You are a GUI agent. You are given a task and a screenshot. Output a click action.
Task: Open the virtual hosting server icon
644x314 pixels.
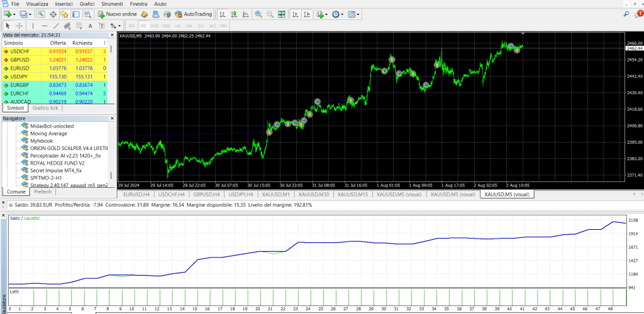[x=156, y=14]
